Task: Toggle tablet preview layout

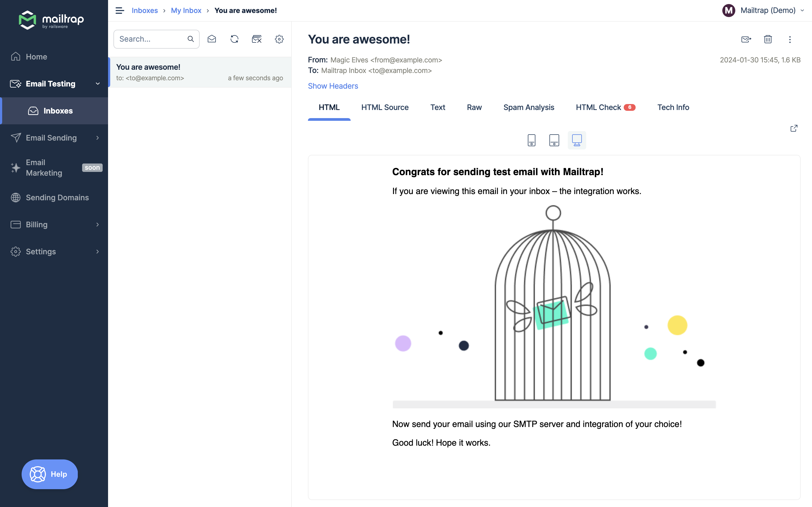Action: click(554, 140)
